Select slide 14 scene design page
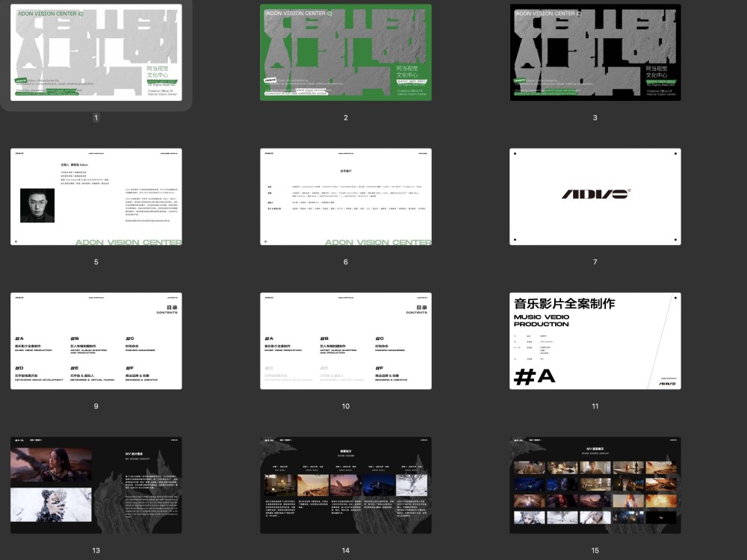747x560 pixels. 346,485
